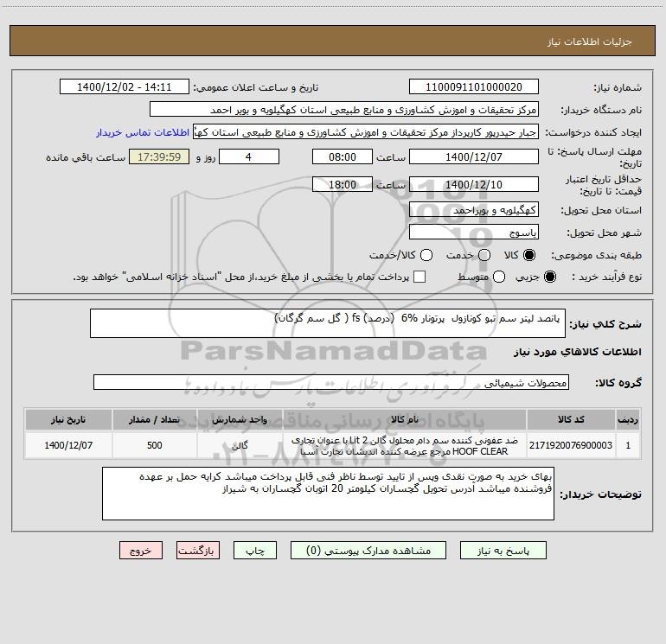Click the response deadline time 08:00
Screen dimensions: 666x644
(343, 156)
